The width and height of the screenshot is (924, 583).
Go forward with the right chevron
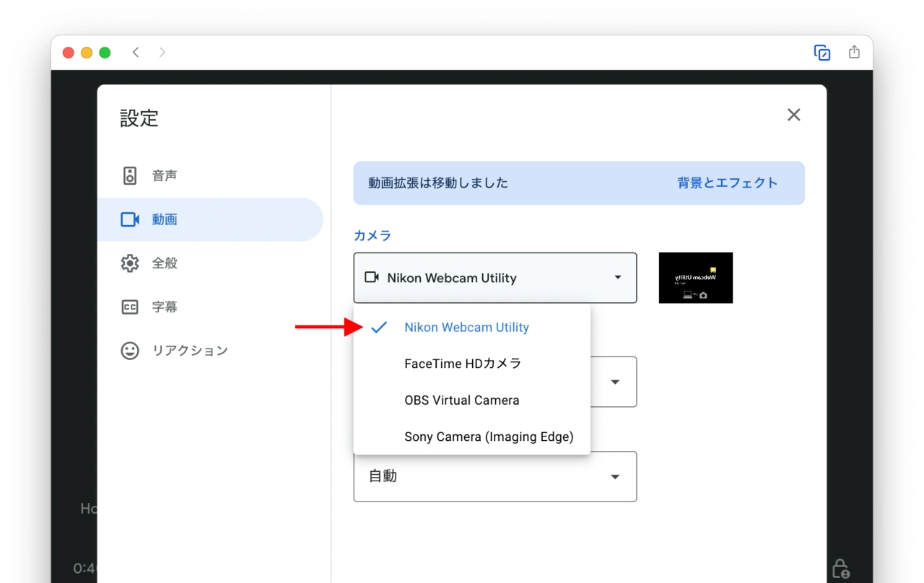click(x=162, y=52)
